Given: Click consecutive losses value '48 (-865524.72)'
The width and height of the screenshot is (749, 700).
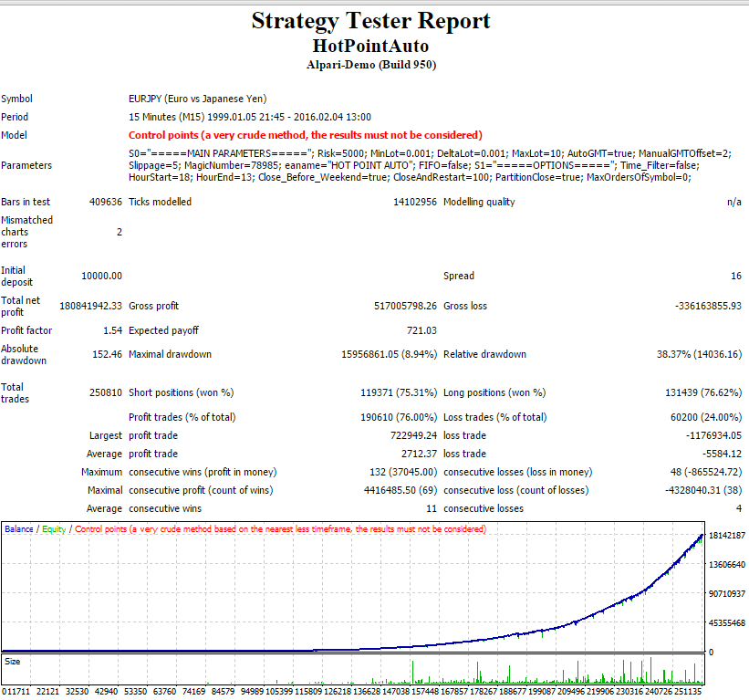Looking at the screenshot, I should pyautogui.click(x=706, y=472).
